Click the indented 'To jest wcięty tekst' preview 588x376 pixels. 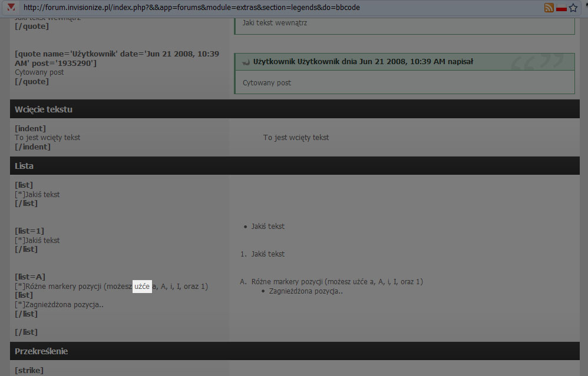click(296, 138)
